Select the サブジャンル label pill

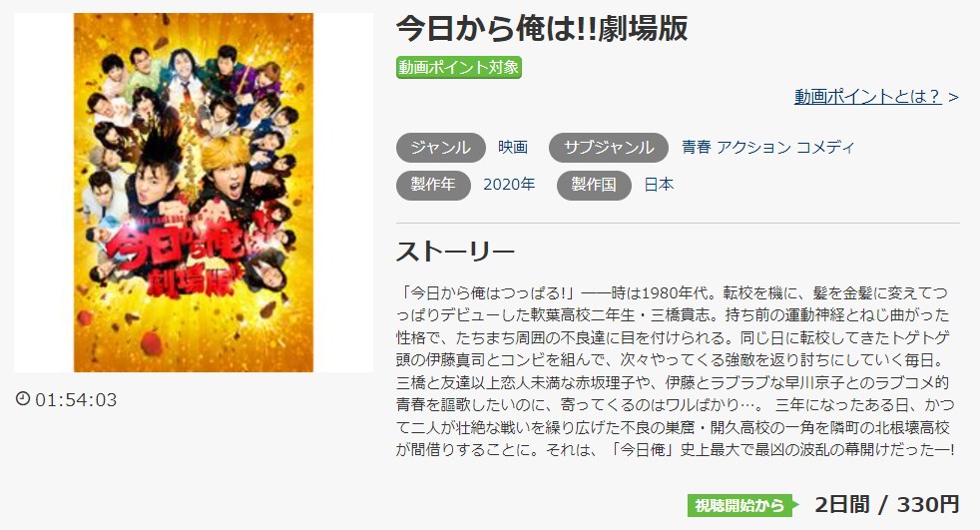click(609, 147)
